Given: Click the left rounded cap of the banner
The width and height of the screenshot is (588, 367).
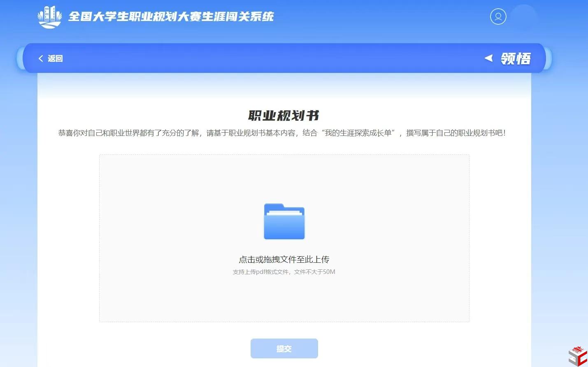Looking at the screenshot, I should [x=19, y=58].
